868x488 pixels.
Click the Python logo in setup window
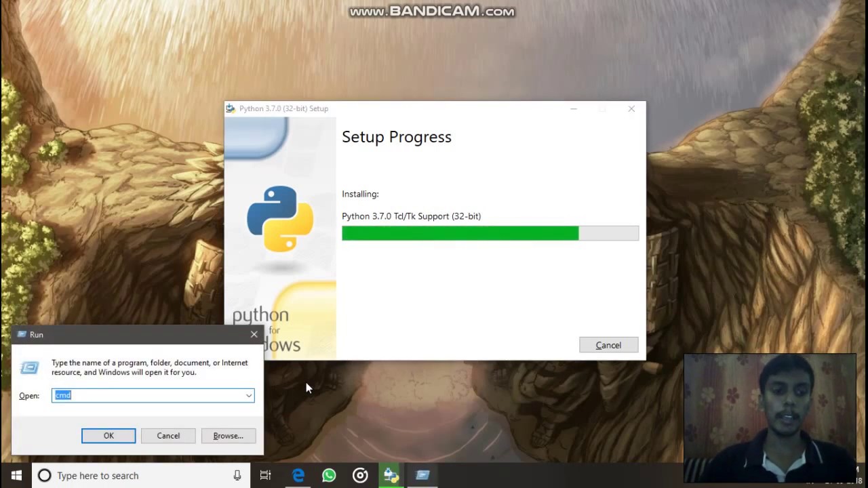tap(280, 219)
